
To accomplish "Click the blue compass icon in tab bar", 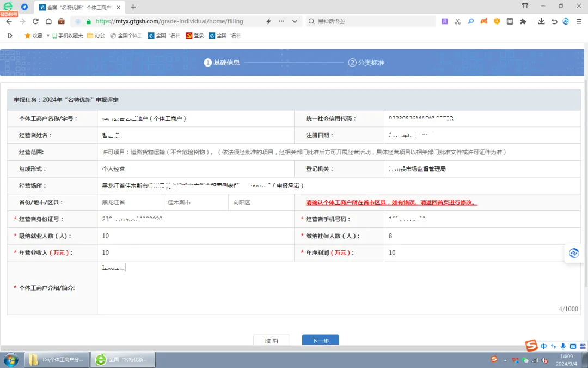I will (x=24, y=7).
